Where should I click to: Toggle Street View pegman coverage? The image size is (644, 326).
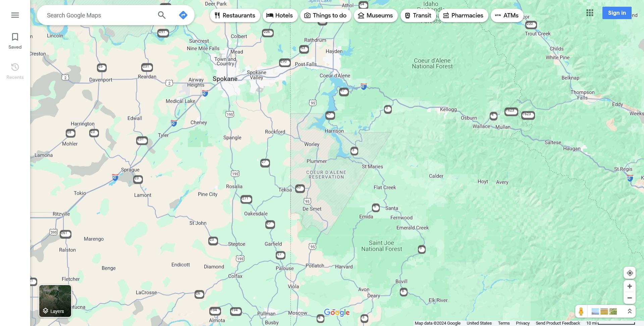click(581, 312)
